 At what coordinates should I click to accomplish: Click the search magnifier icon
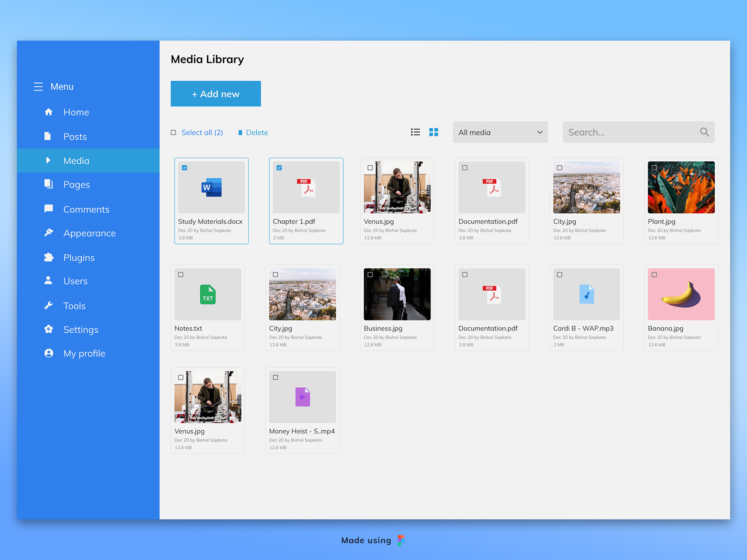704,132
